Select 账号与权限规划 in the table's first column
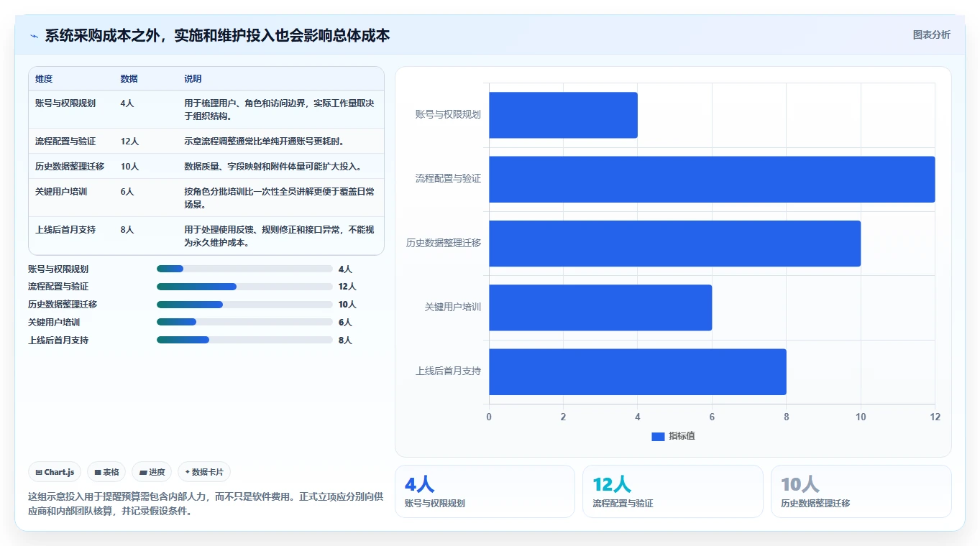The height and width of the screenshot is (546, 980). click(65, 103)
